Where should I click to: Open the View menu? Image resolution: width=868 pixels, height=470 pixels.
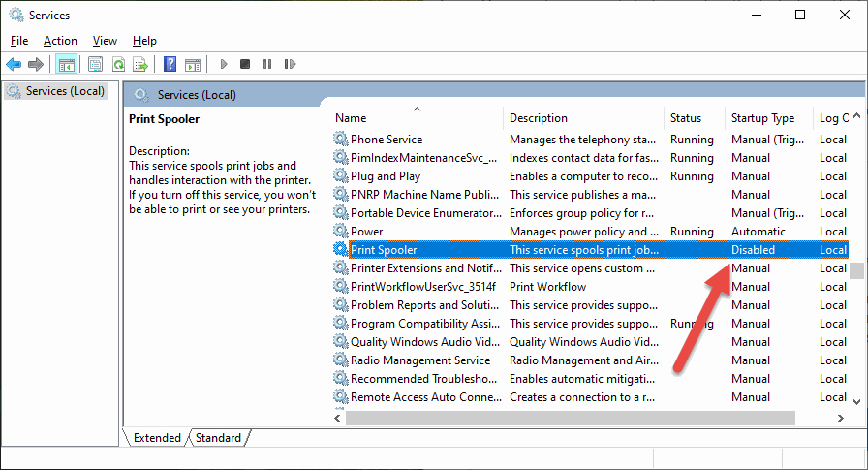point(105,41)
